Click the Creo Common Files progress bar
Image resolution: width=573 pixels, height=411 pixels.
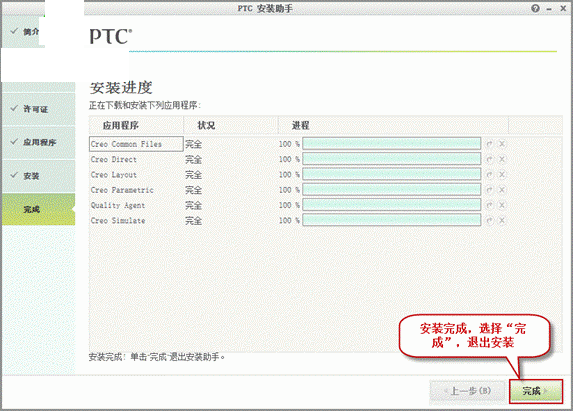[x=391, y=144]
